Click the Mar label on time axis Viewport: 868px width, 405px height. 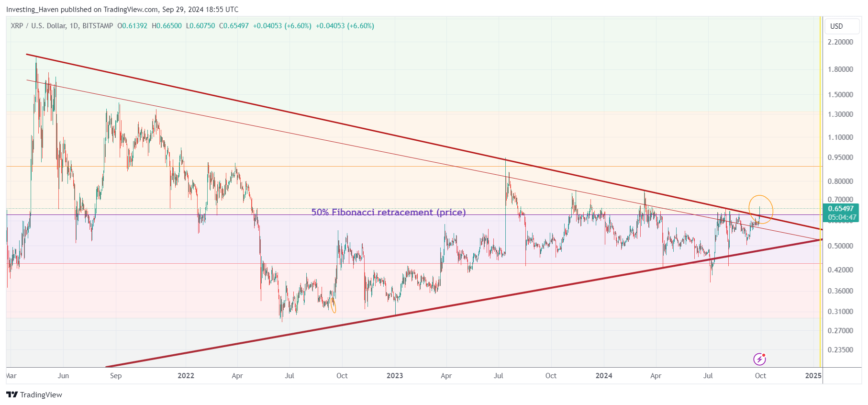(11, 376)
